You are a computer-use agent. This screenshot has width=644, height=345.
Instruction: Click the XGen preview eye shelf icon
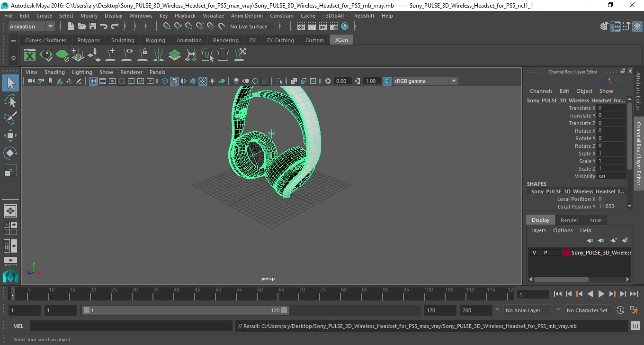point(46,55)
